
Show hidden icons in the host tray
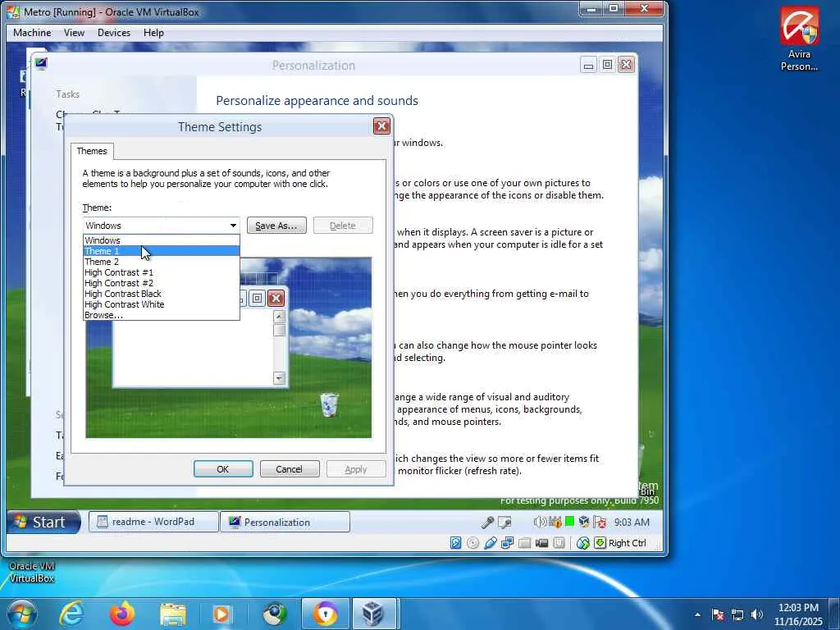click(697, 614)
